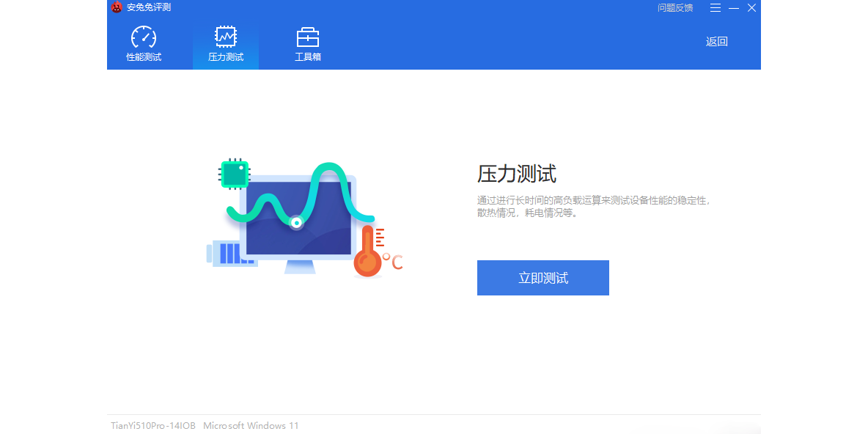Open the 问题反馈 feedback link
This screenshot has width=868, height=434.
[x=674, y=7]
